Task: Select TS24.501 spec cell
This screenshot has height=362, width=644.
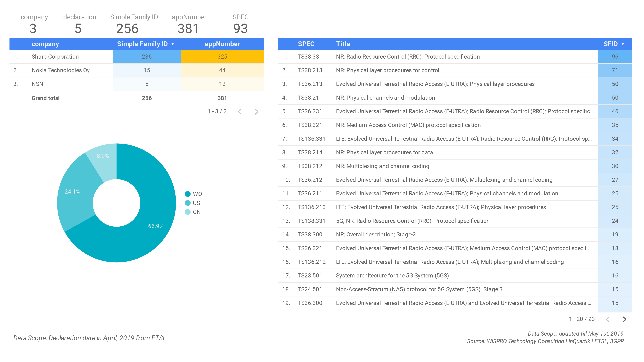Action: pos(310,289)
